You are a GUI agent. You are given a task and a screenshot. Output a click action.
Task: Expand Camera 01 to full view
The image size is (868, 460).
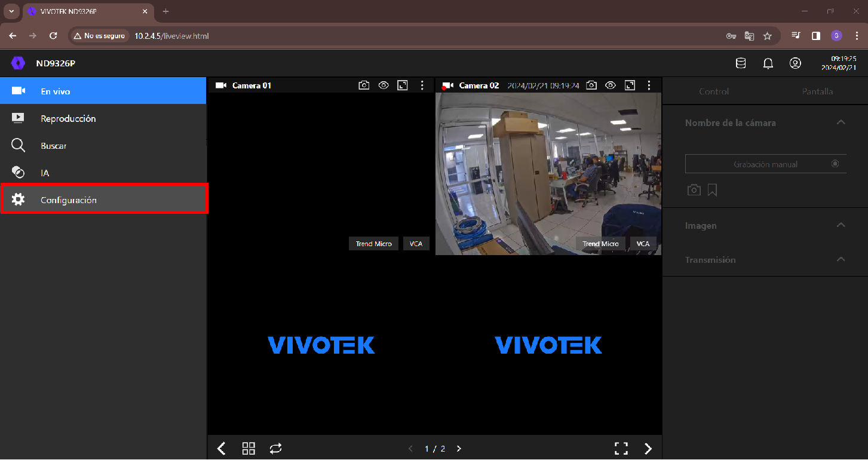tap(403, 85)
